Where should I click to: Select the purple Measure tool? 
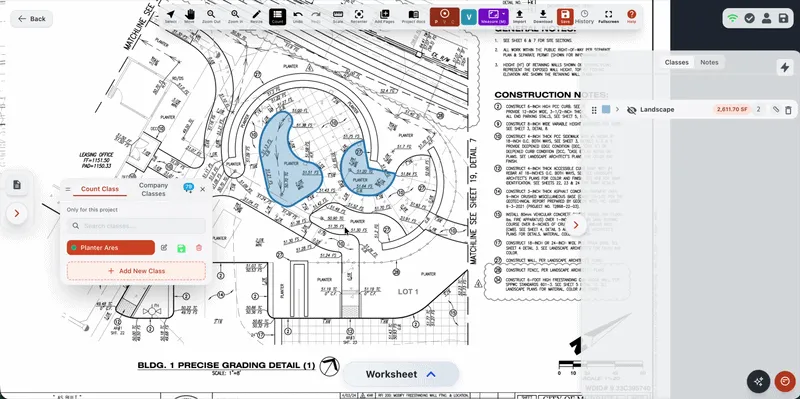(x=493, y=17)
